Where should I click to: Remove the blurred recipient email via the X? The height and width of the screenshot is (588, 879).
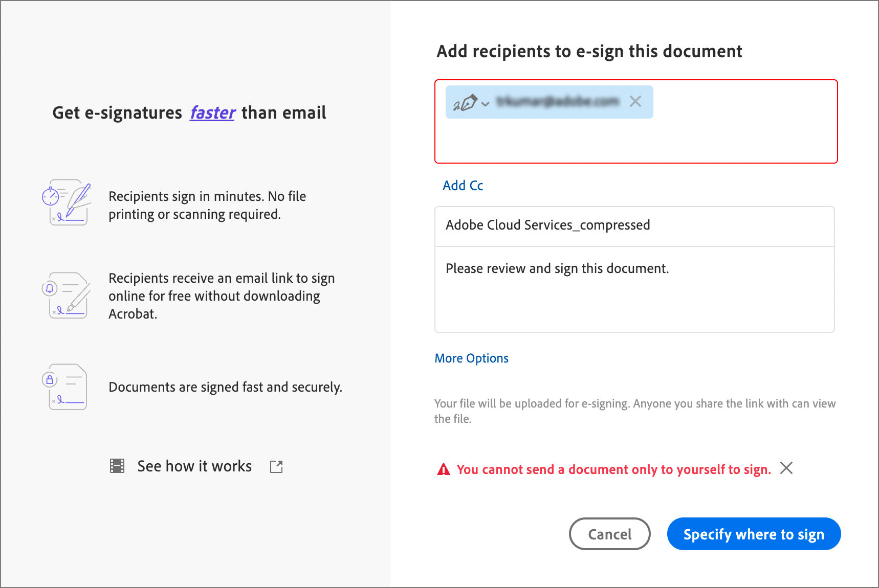636,102
